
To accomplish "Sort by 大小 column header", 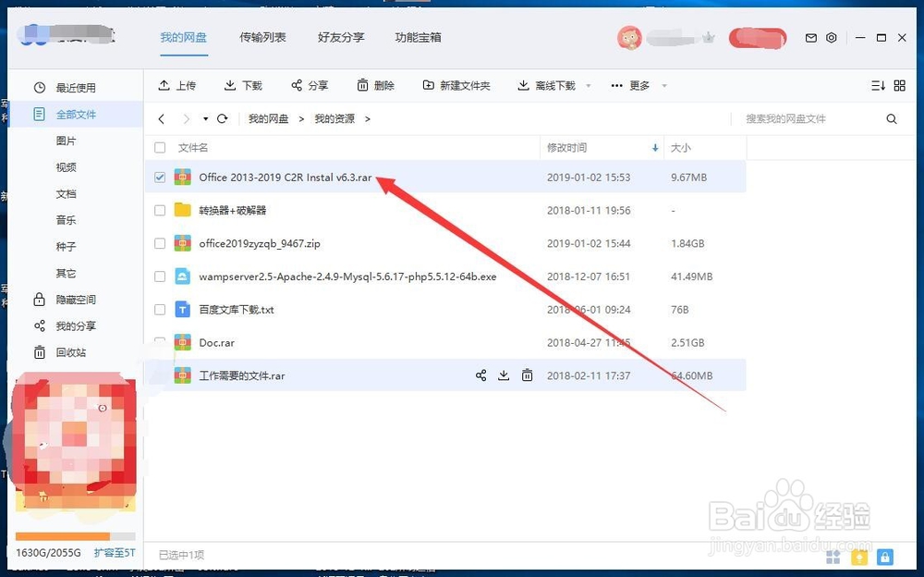I will click(681, 148).
